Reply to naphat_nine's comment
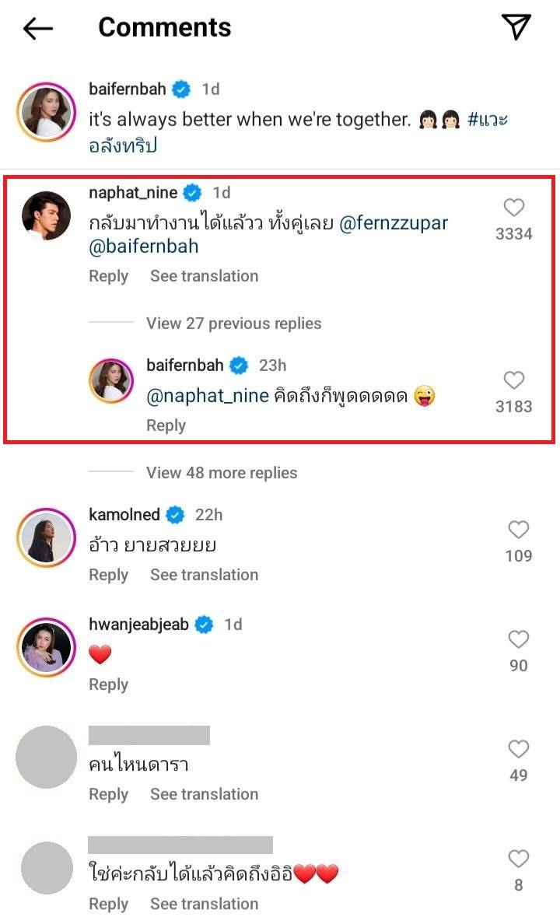 pos(108,276)
